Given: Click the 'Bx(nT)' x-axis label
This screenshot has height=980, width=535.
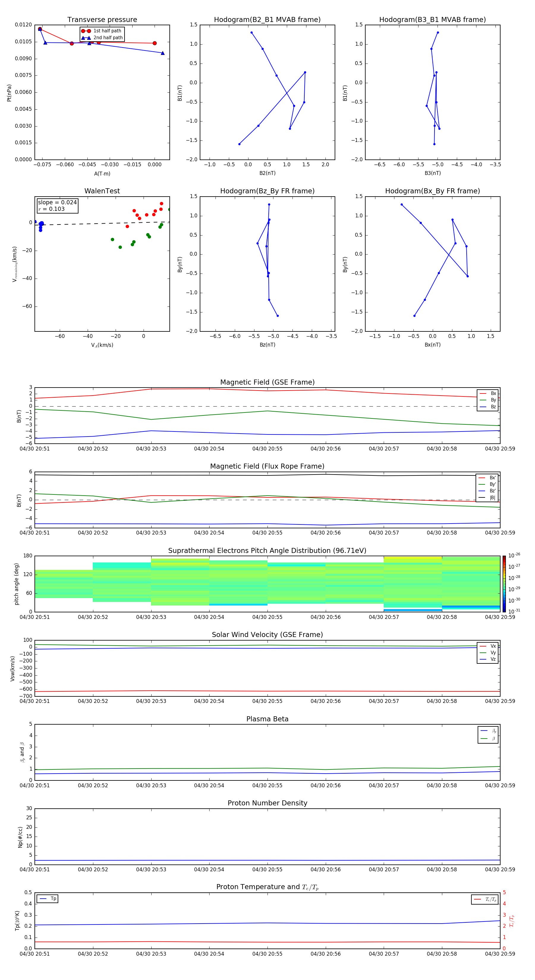Looking at the screenshot, I should (x=432, y=345).
